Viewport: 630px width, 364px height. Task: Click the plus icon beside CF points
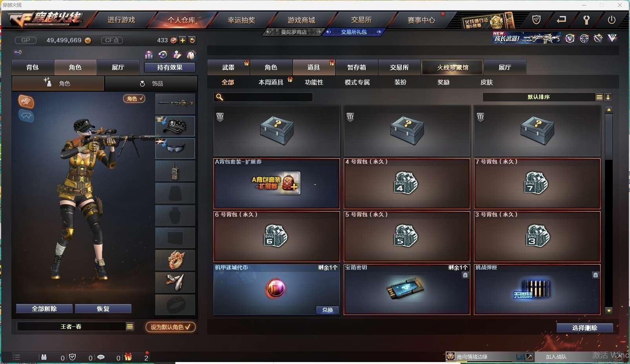pyautogui.click(x=183, y=40)
